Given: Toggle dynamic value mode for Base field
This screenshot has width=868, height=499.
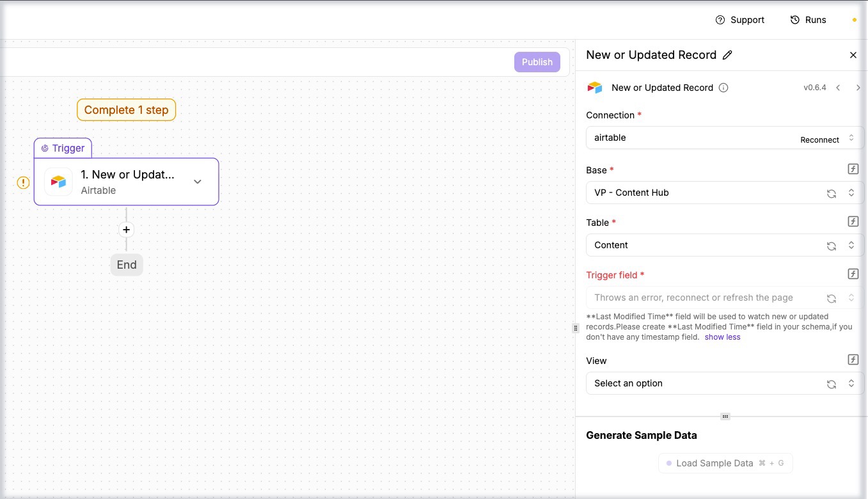Looking at the screenshot, I should 853,170.
